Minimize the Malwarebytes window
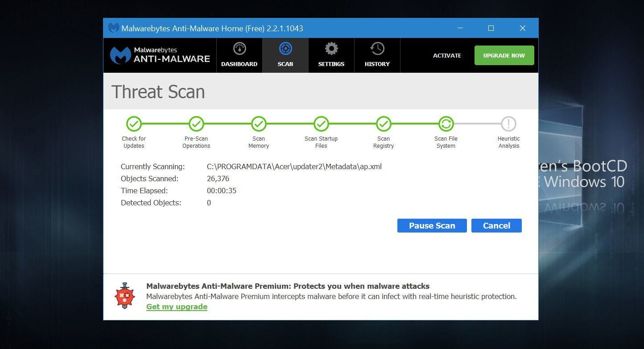 (x=461, y=28)
